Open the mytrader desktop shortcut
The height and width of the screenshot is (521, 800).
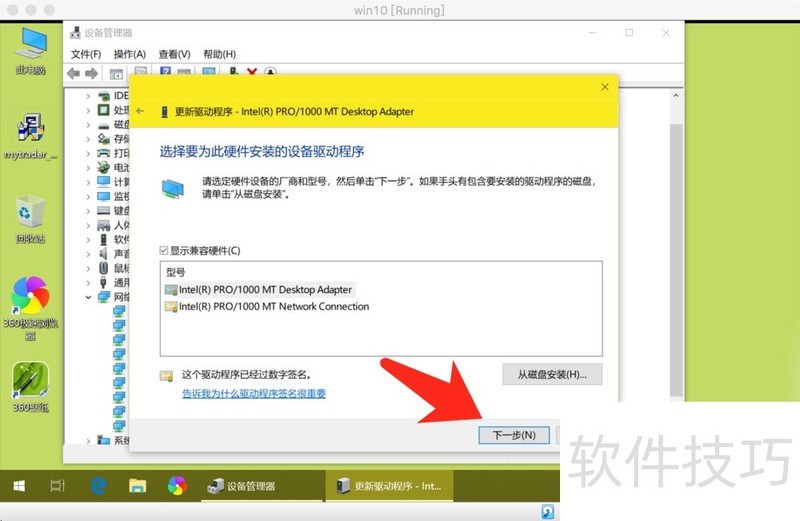click(31, 136)
